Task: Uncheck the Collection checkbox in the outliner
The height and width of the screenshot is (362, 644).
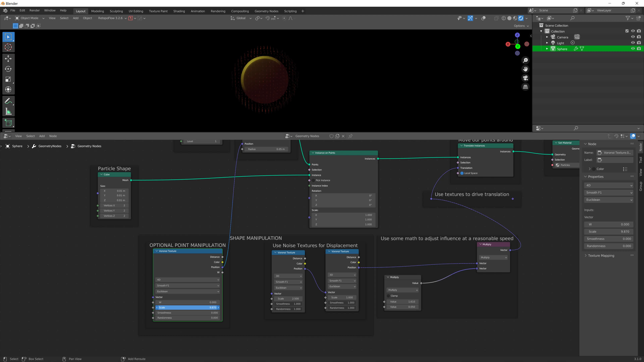Action: 627,31
